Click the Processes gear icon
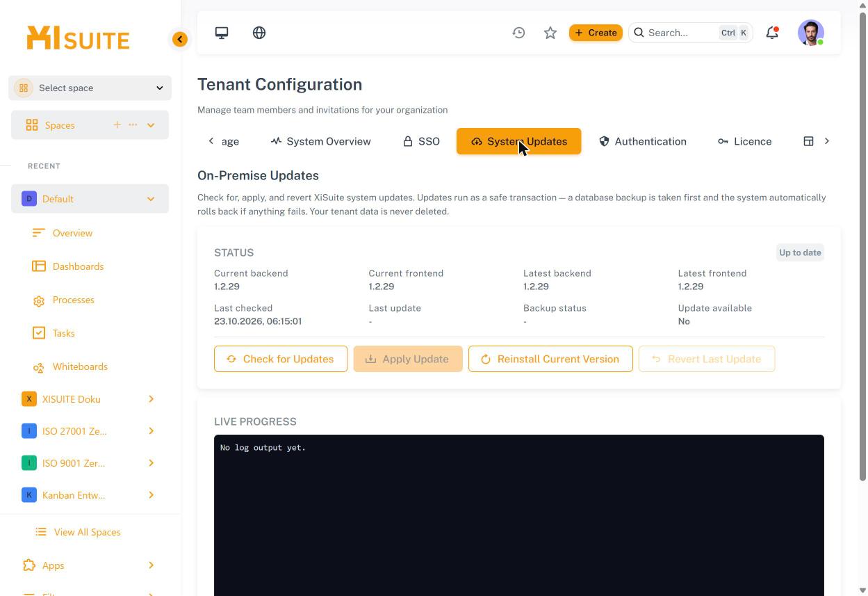The image size is (868, 596). pyautogui.click(x=39, y=300)
